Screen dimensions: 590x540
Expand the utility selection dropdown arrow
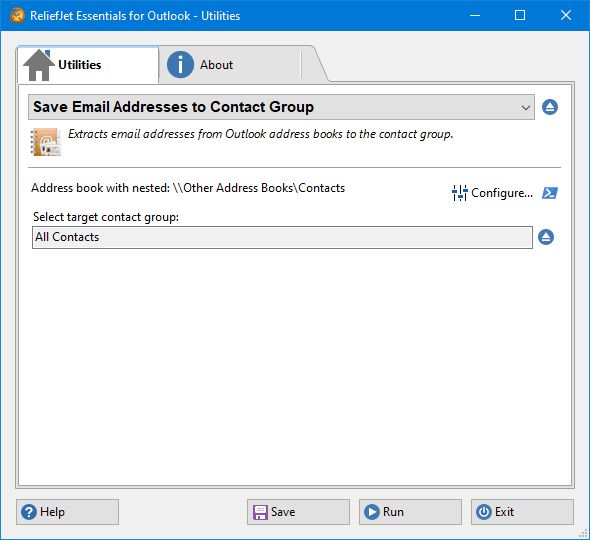tap(526, 108)
